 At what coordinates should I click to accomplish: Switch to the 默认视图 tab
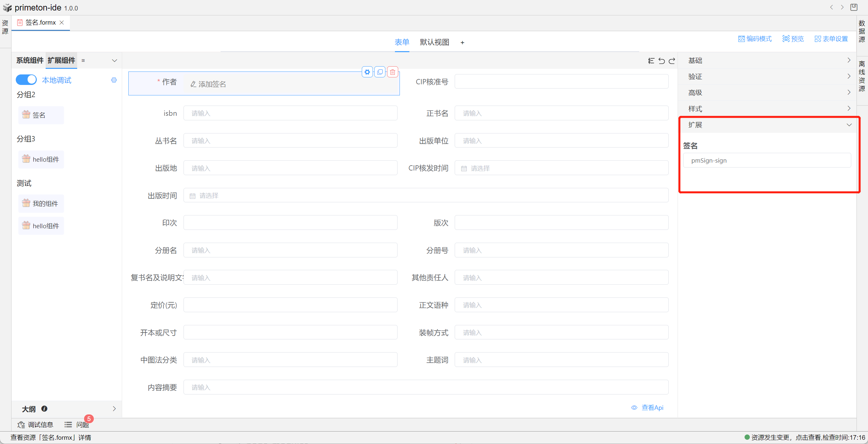434,42
